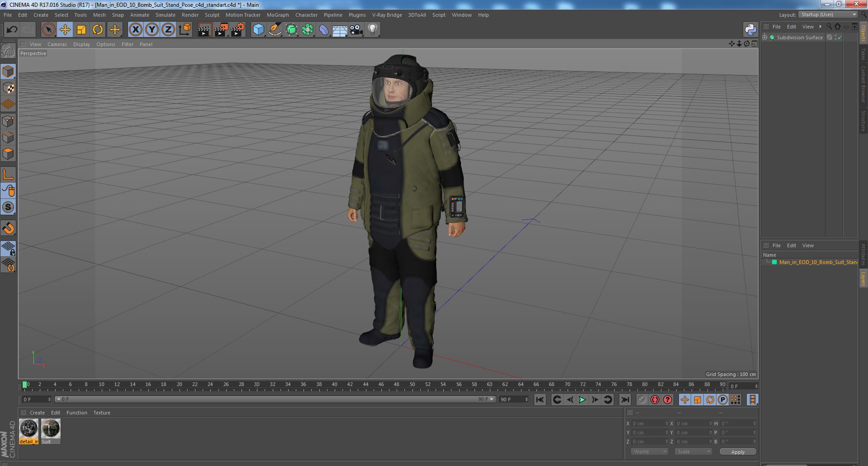The width and height of the screenshot is (868, 466).
Task: Open the File menu
Action: [8, 15]
